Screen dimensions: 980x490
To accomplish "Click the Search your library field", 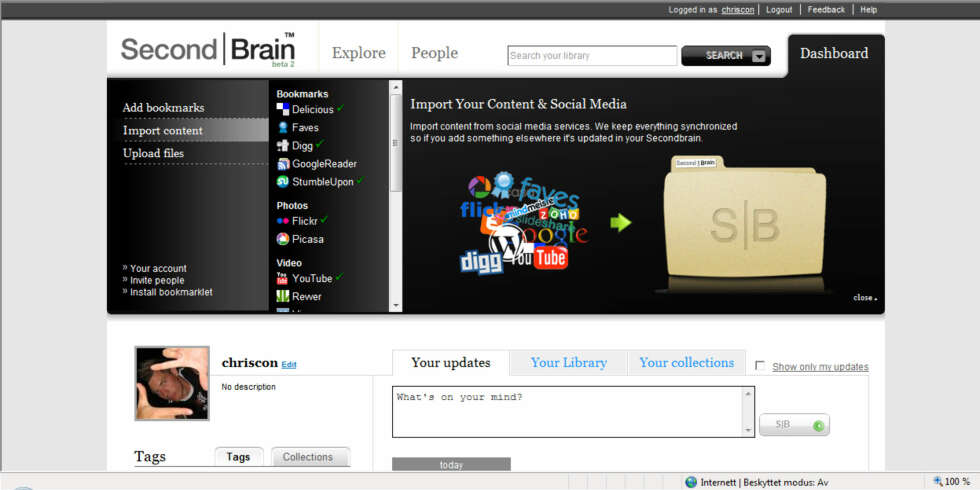I will click(x=592, y=56).
